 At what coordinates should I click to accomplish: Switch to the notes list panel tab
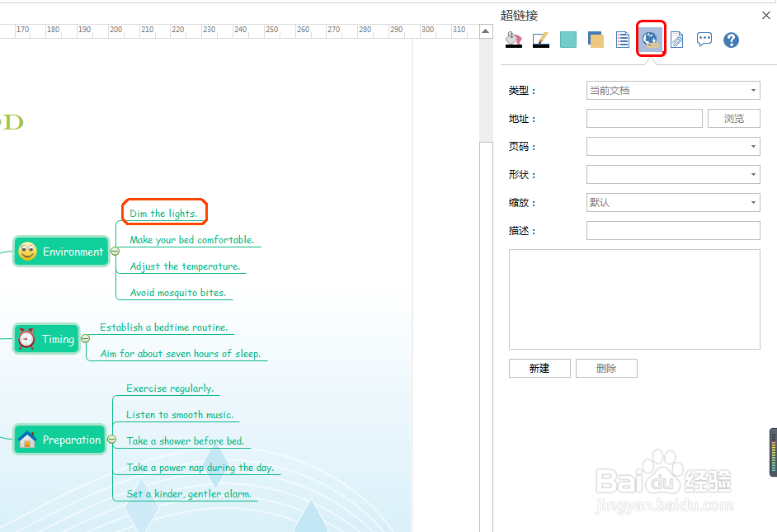point(622,39)
